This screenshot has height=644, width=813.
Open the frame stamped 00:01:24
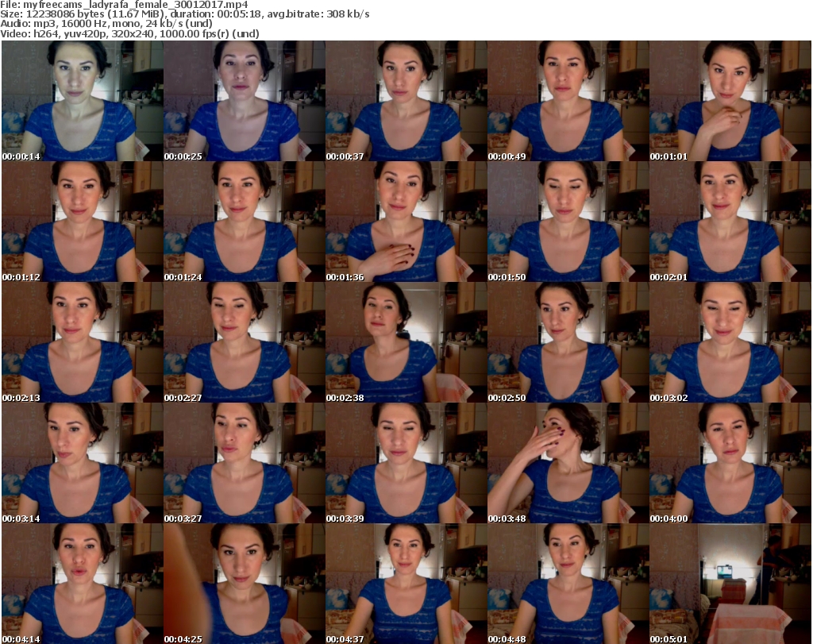pyautogui.click(x=245, y=222)
